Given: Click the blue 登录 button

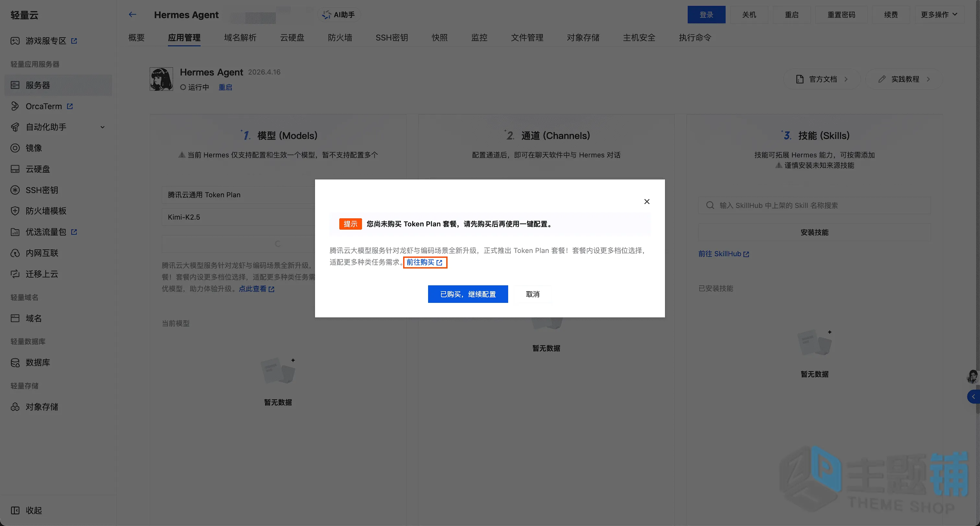Looking at the screenshot, I should 706,15.
